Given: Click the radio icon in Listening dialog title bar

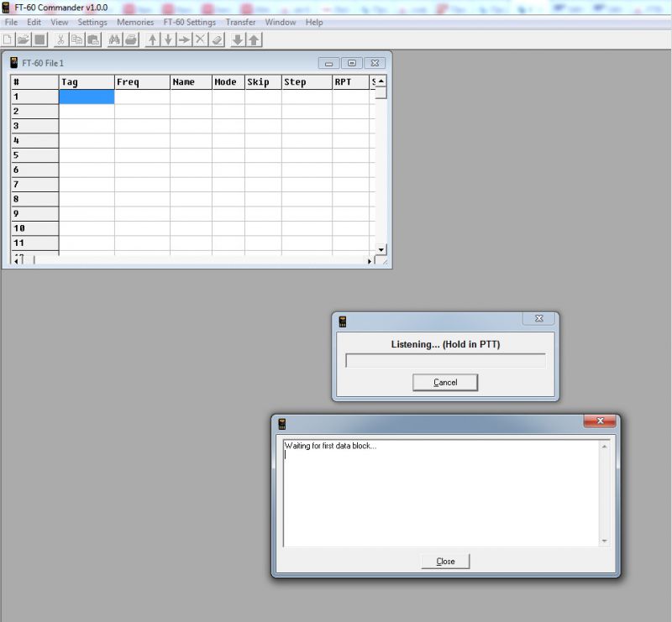Looking at the screenshot, I should pos(343,321).
